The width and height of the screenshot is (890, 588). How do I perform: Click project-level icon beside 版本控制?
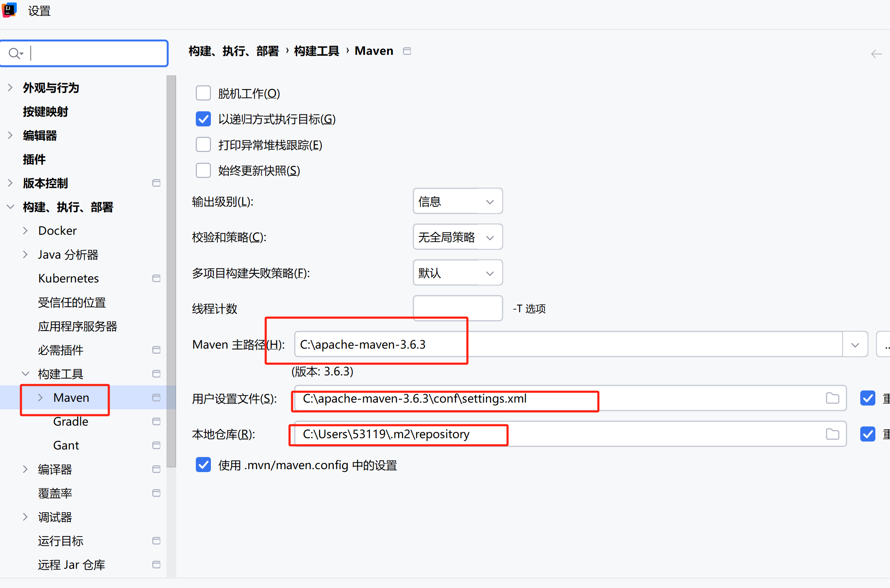click(156, 183)
